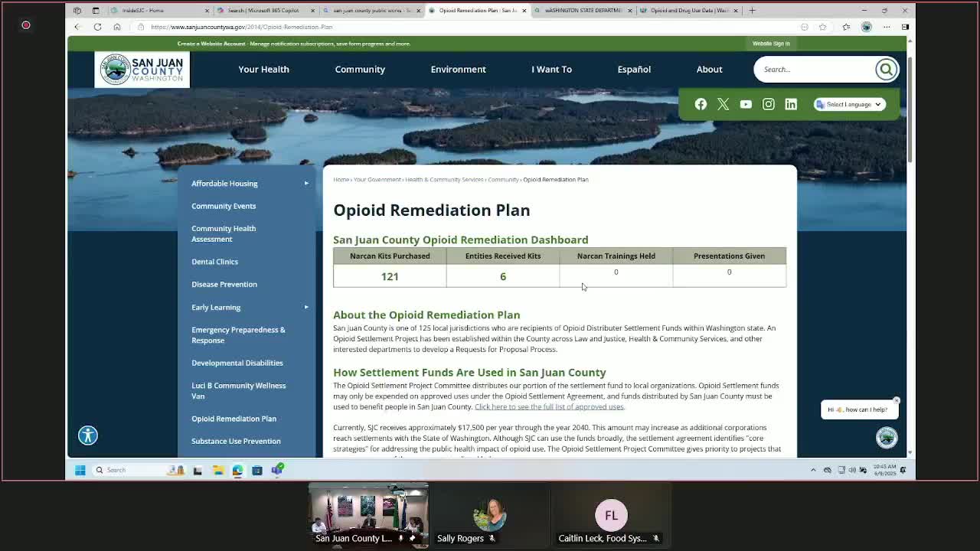
Task: Open the Community Health Assessment sidebar link
Action: [224, 233]
